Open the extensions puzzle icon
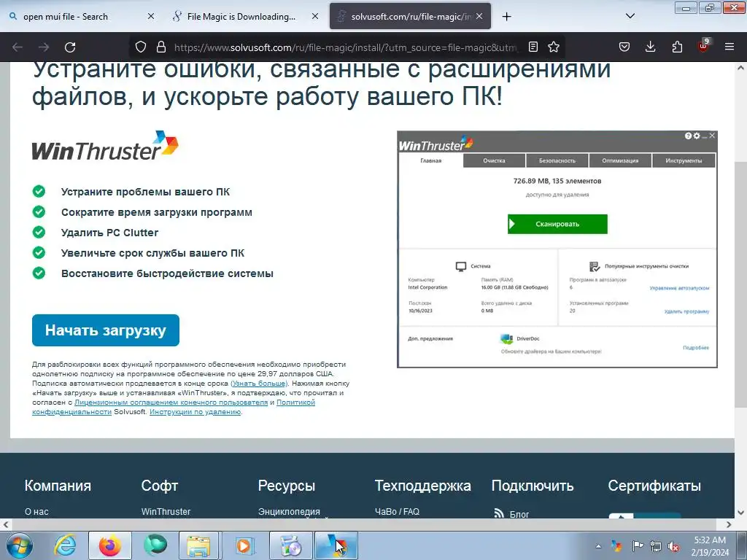This screenshot has height=560, width=747. click(677, 47)
